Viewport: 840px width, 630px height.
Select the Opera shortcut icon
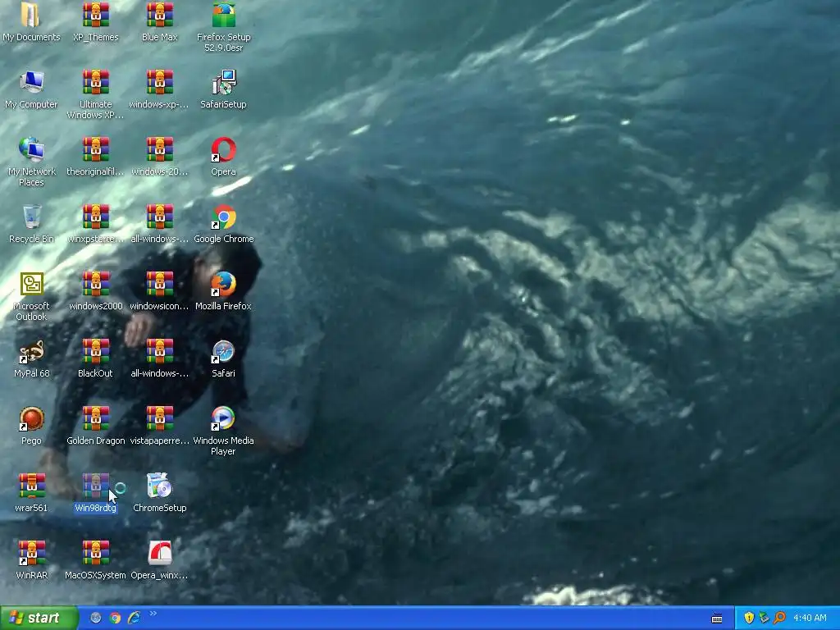click(x=223, y=149)
